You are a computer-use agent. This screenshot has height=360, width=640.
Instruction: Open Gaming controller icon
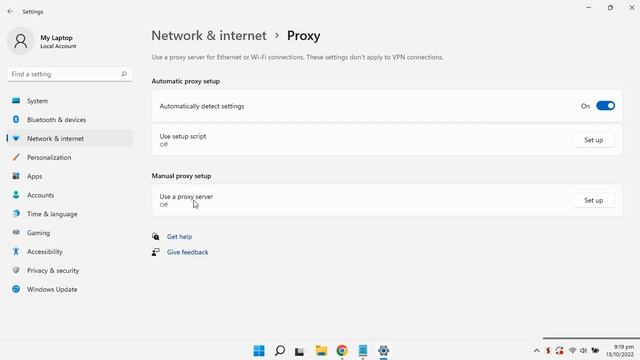[16, 233]
